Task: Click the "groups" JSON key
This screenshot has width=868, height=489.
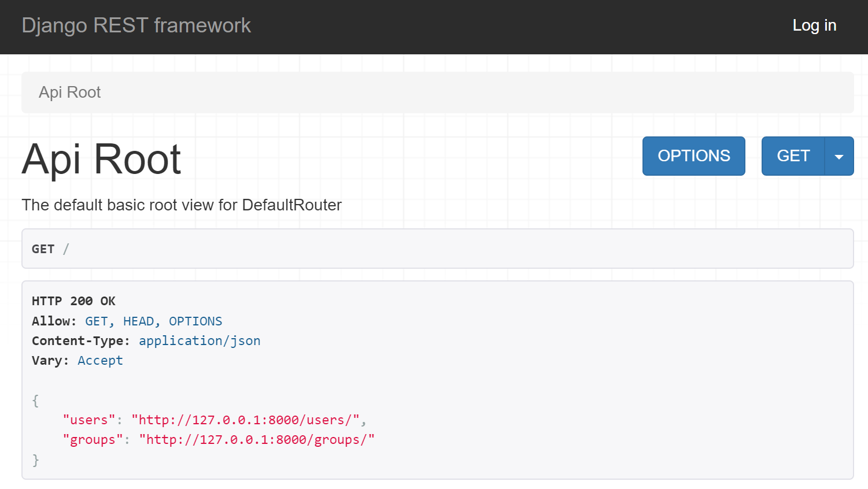Action: [x=93, y=440]
